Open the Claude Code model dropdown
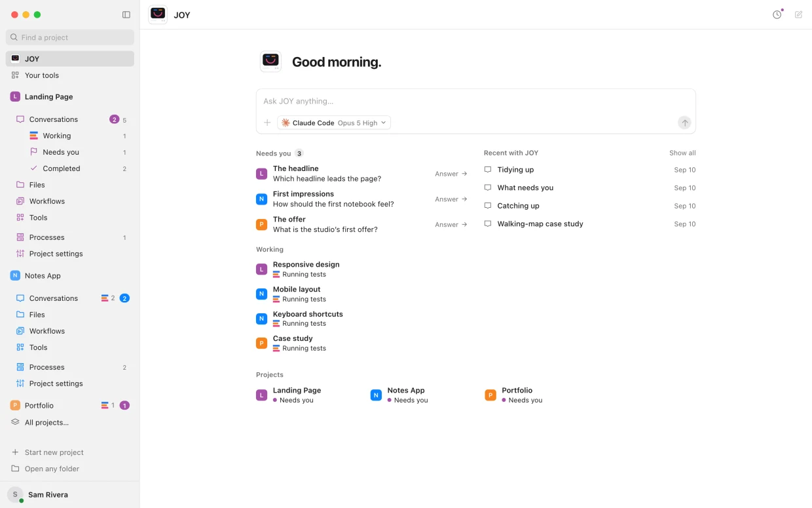This screenshot has width=812, height=508. [334, 123]
